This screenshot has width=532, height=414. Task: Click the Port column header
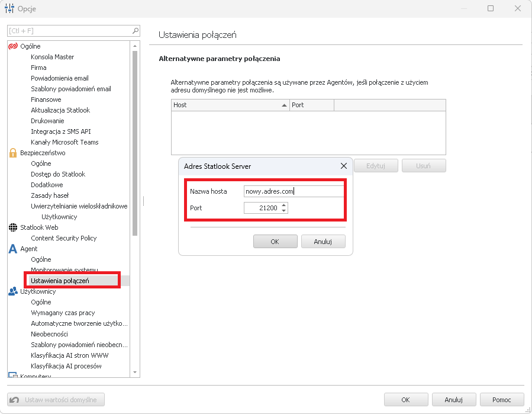(x=312, y=105)
